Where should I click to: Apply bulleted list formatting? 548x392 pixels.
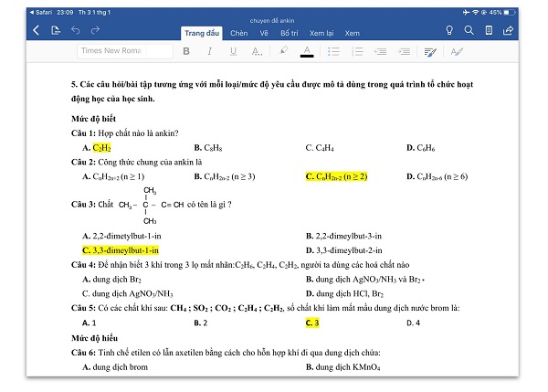coord(333,52)
